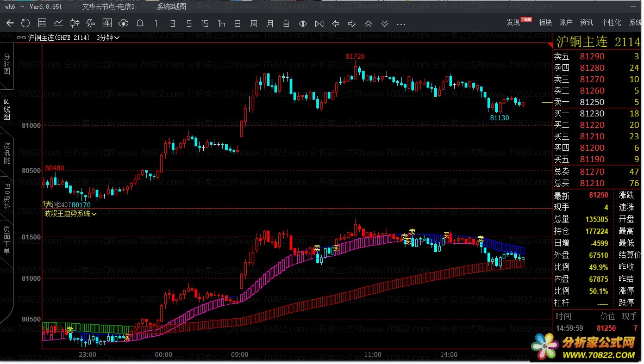
Task: Click the compress chart horizontally icon
Action: (x=303, y=23)
